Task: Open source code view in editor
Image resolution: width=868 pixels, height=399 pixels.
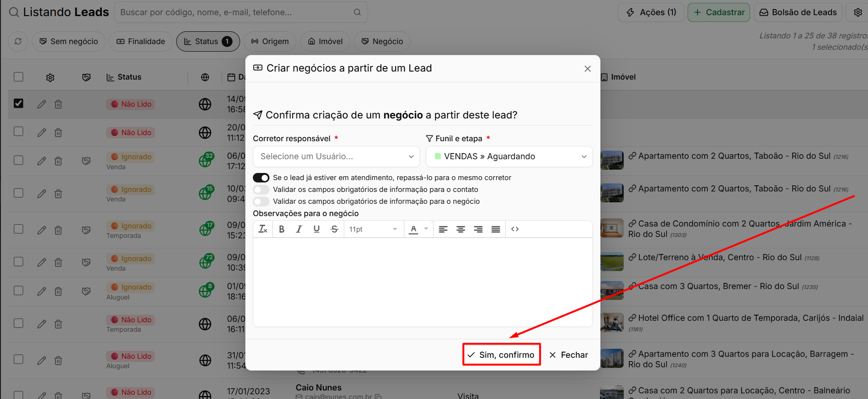Action: [515, 229]
